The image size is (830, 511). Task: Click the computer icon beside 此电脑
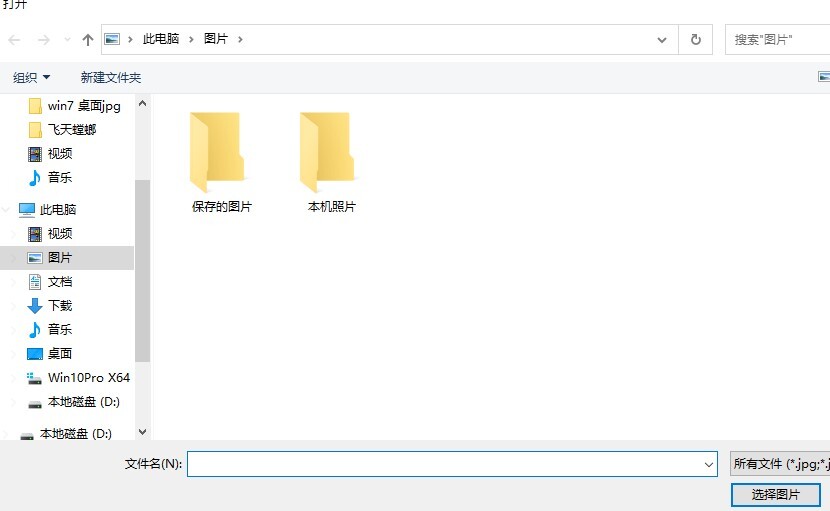(26, 210)
